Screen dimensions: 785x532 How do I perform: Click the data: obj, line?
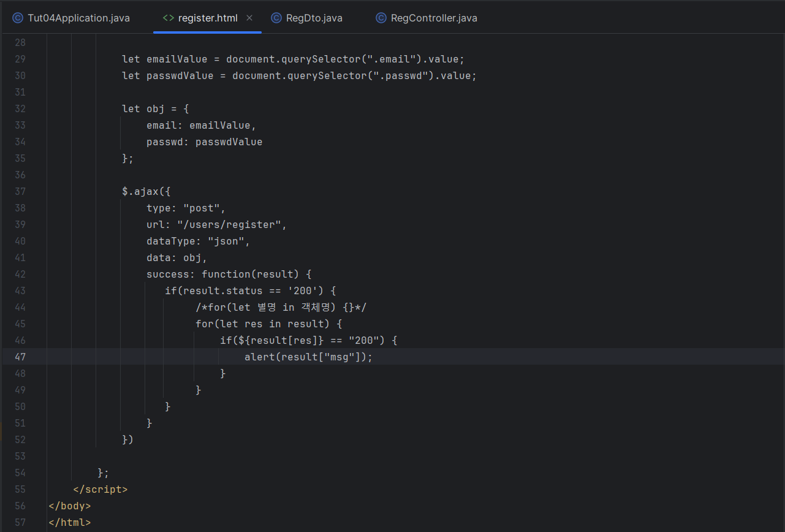pyautogui.click(x=177, y=257)
